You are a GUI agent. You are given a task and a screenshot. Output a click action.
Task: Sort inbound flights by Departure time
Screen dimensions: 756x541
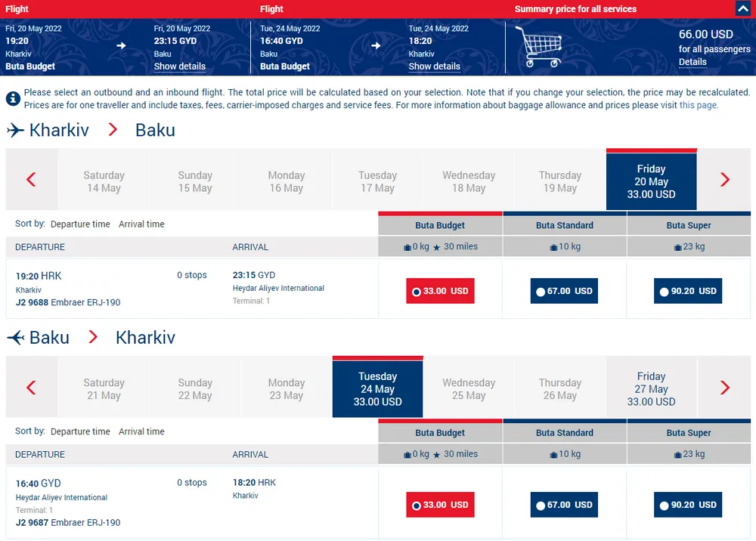(x=80, y=432)
